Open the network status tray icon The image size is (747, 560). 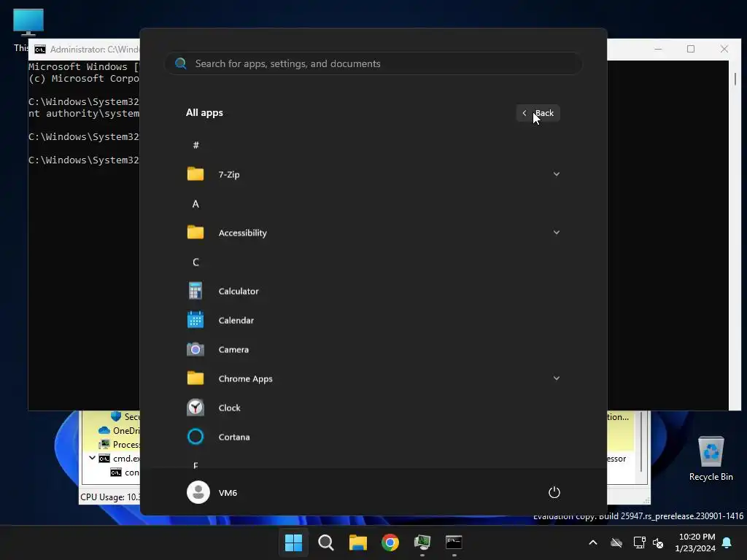[x=639, y=542]
